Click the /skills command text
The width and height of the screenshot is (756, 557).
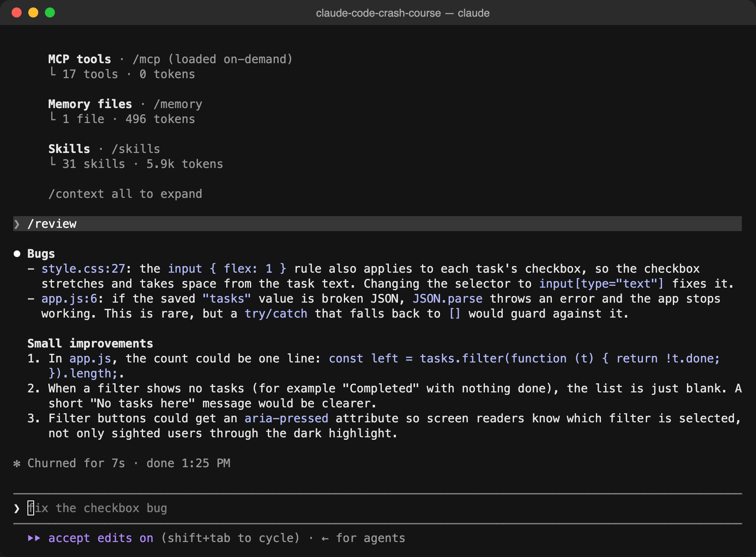[x=136, y=149]
